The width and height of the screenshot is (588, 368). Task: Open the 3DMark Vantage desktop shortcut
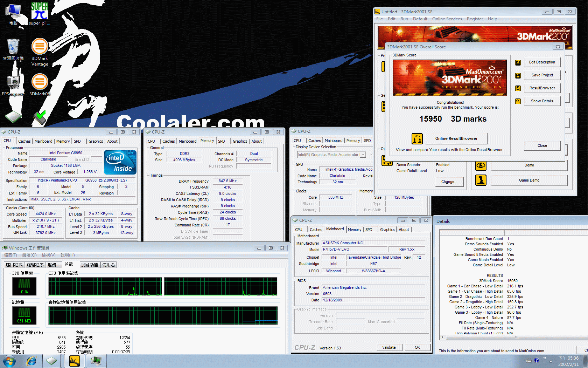pos(40,52)
